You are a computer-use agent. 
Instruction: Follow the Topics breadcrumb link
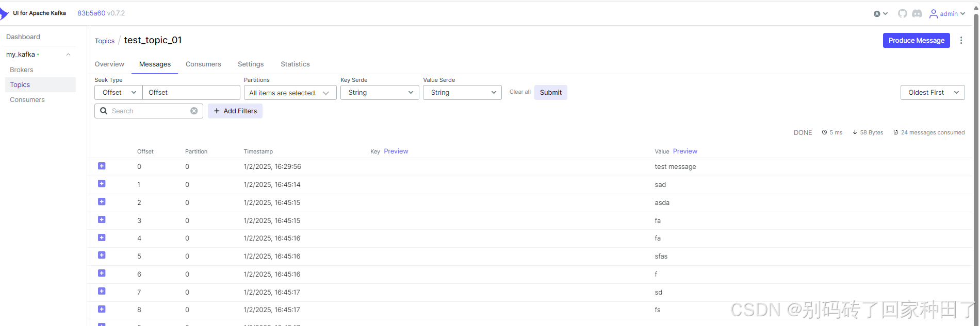[x=105, y=41]
